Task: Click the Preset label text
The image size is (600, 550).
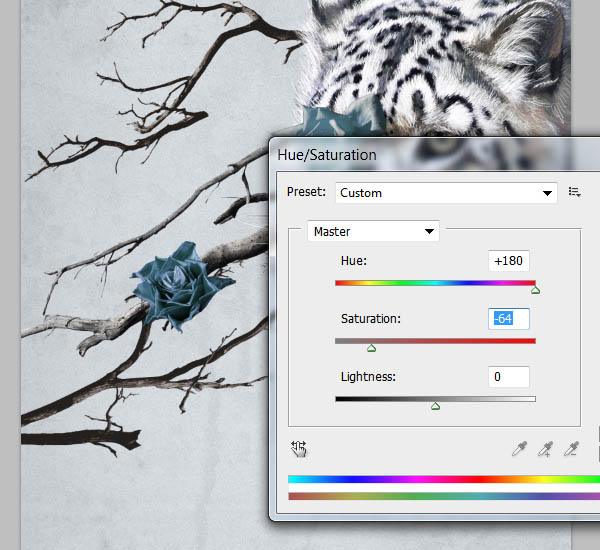Action: [306, 191]
